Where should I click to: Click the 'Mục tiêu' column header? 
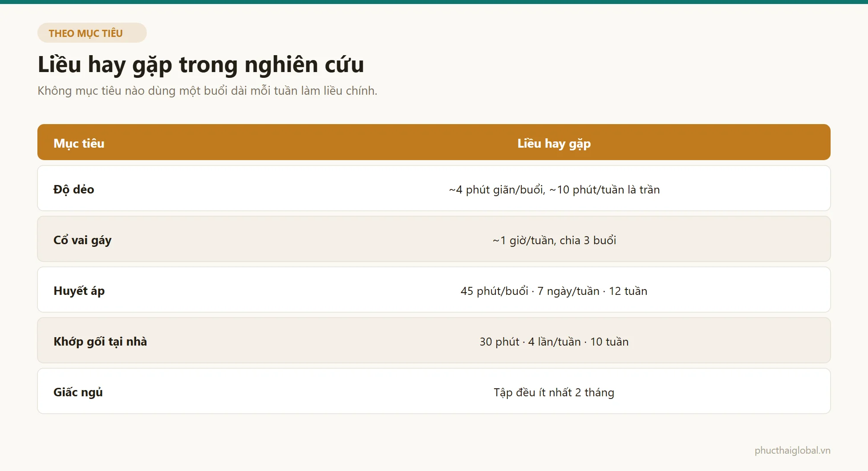coord(79,143)
